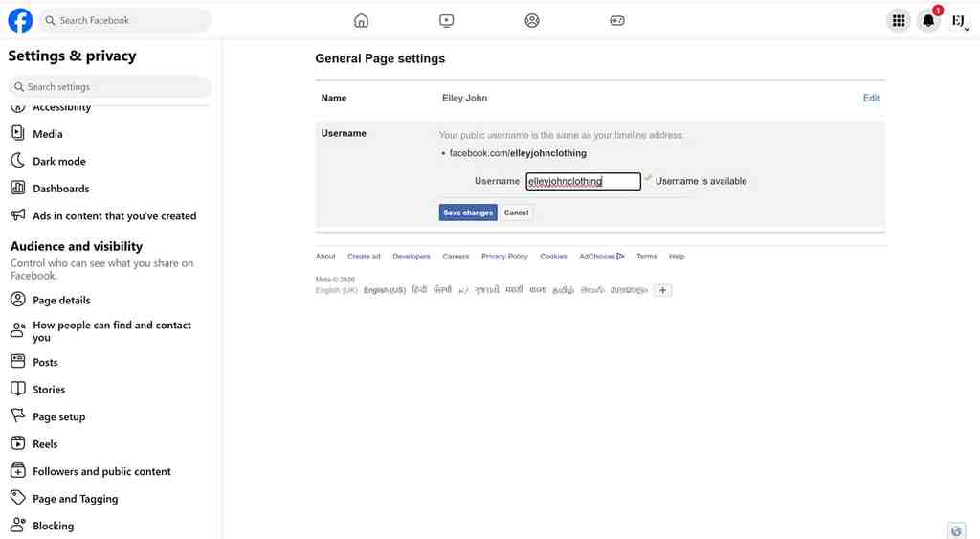Click the Elley John name text
The width and height of the screenshot is (980, 539).
464,98
